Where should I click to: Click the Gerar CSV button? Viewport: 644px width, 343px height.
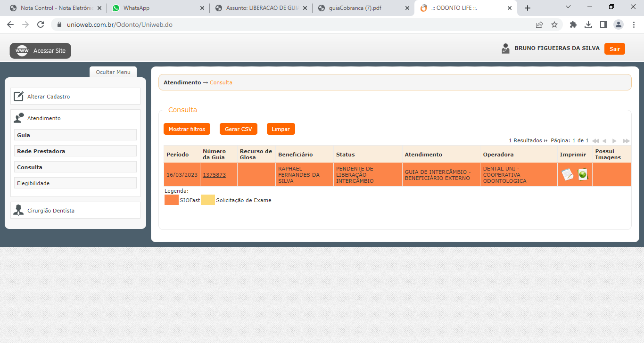[x=238, y=129]
